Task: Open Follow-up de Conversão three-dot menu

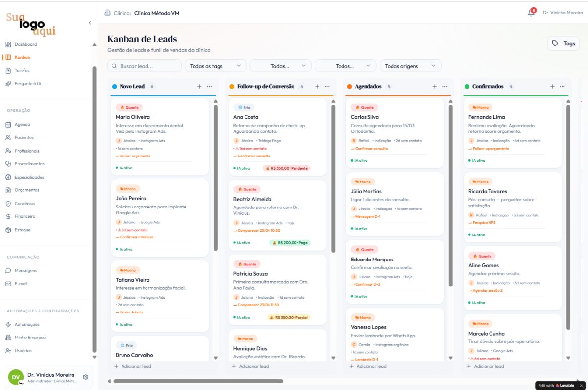Action: (x=327, y=87)
